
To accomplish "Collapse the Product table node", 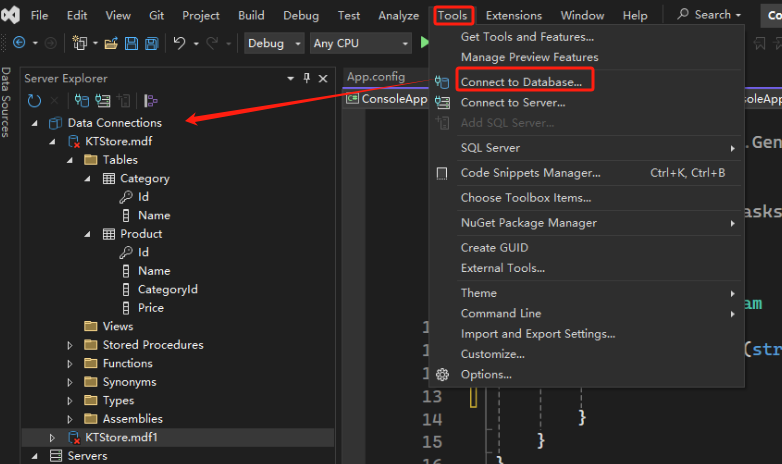I will 87,234.
